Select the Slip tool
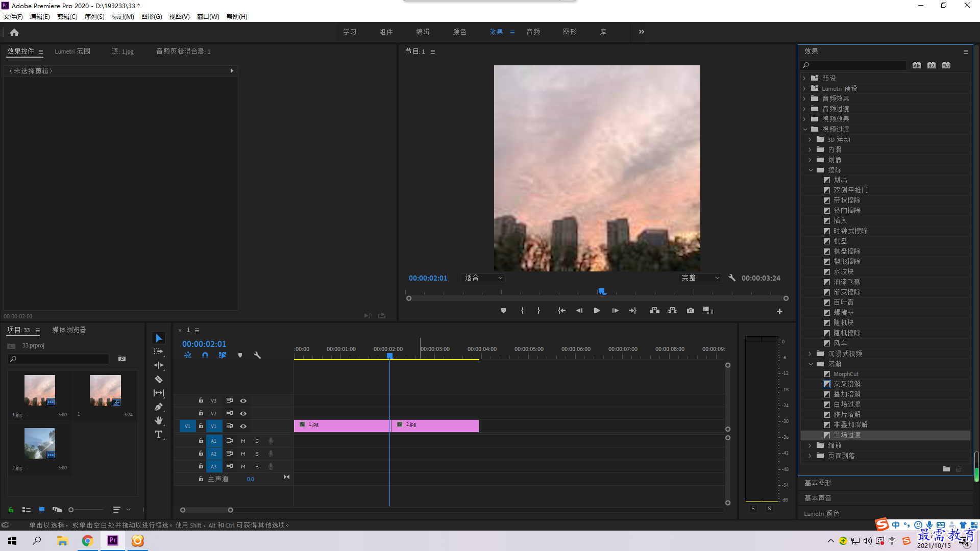The height and width of the screenshot is (551, 980). point(159,393)
